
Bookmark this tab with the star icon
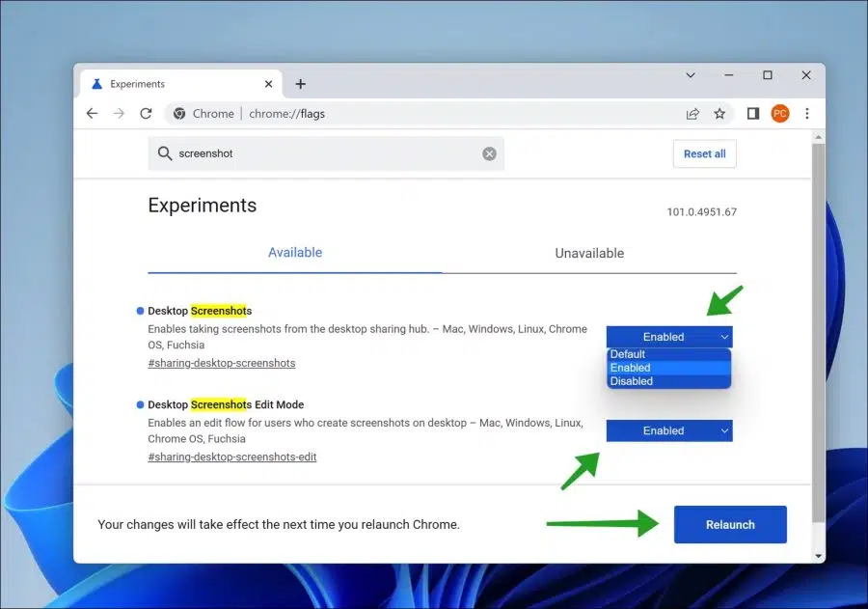(719, 114)
